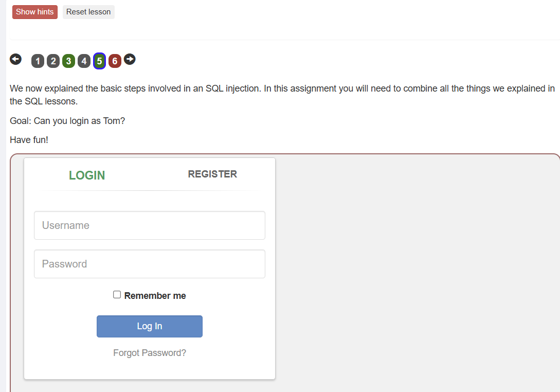560x392 pixels.
Task: Go to previous lesson page arrow
Action: (x=16, y=59)
